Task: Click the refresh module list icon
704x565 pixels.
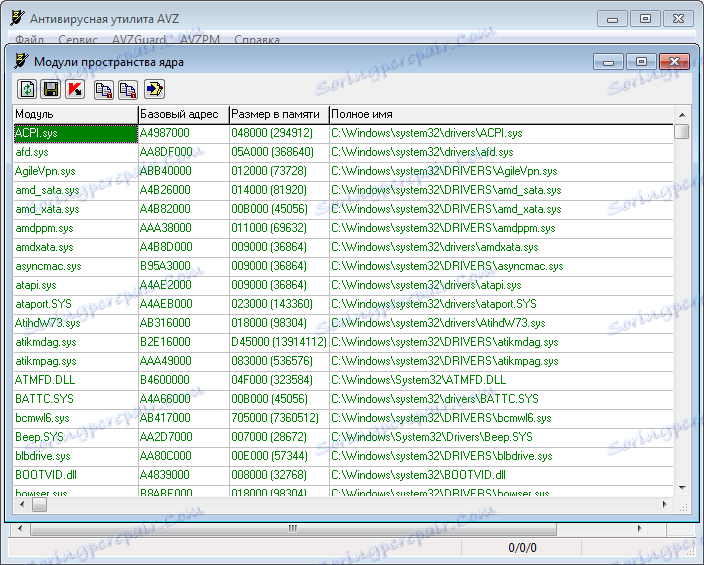Action: (x=27, y=89)
